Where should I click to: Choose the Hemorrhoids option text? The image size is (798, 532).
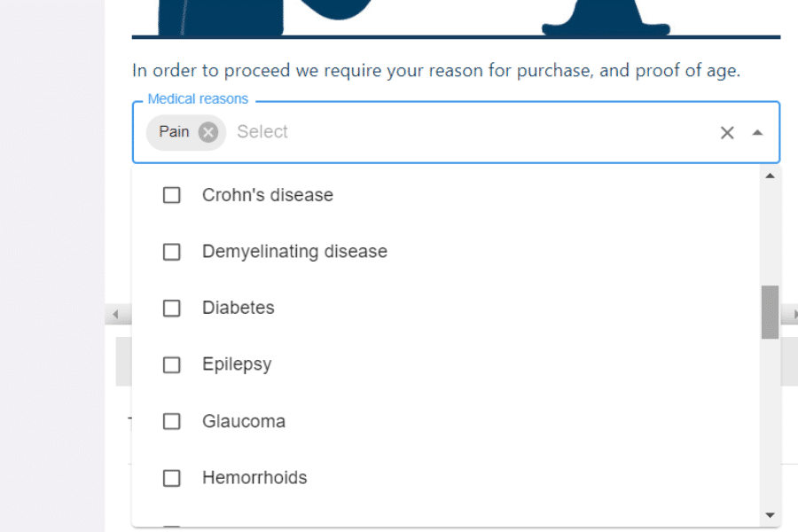pyautogui.click(x=254, y=478)
